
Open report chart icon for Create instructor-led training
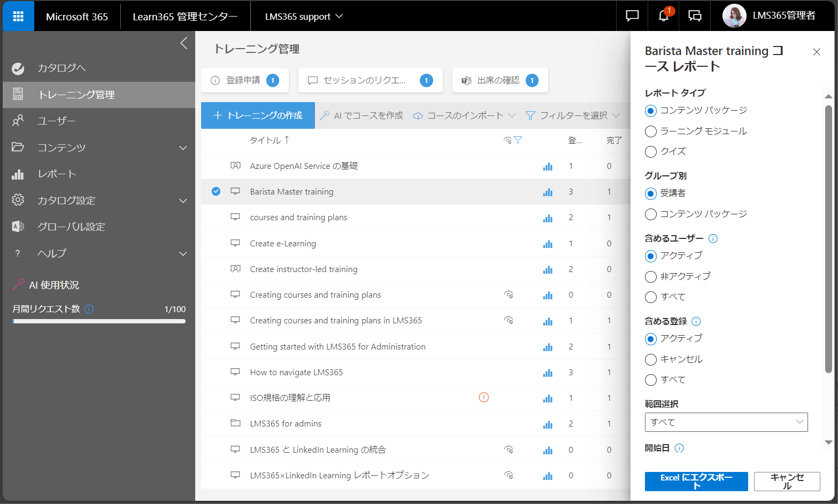click(x=548, y=269)
